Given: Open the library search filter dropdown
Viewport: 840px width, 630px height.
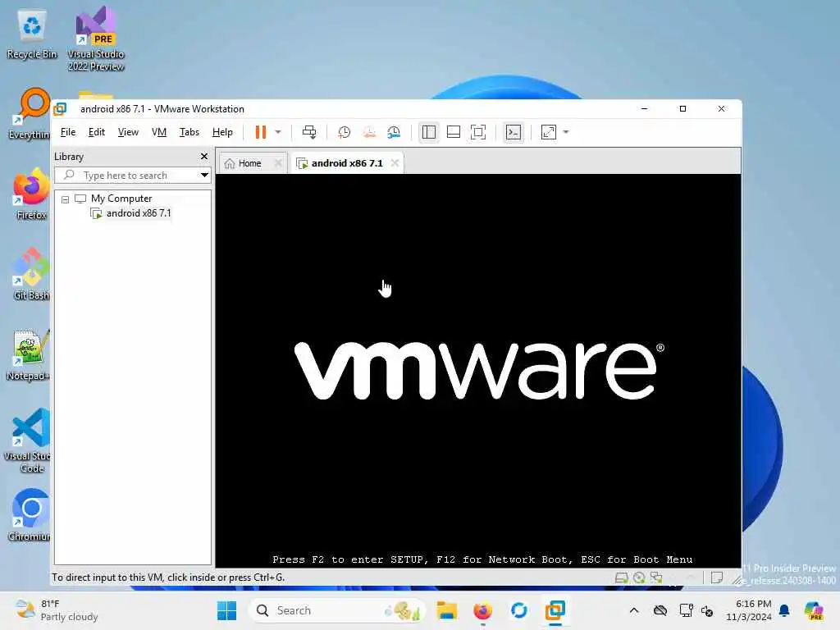Looking at the screenshot, I should click(x=204, y=176).
